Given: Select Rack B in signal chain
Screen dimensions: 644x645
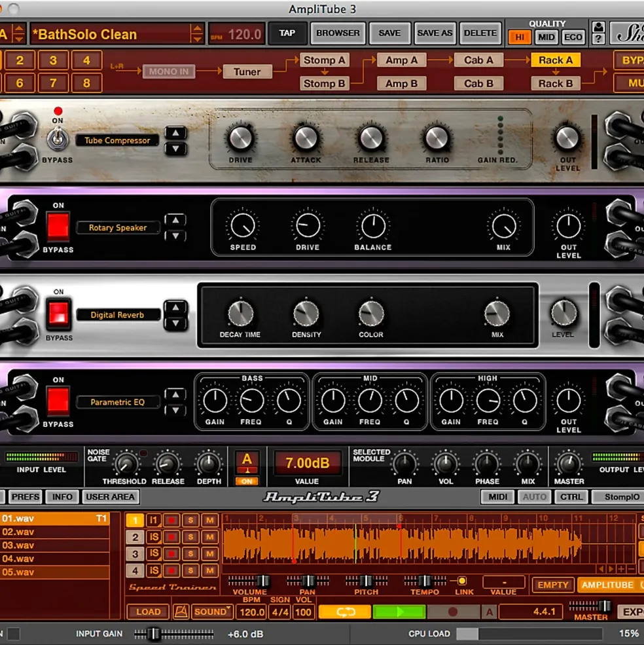Looking at the screenshot, I should (x=556, y=84).
